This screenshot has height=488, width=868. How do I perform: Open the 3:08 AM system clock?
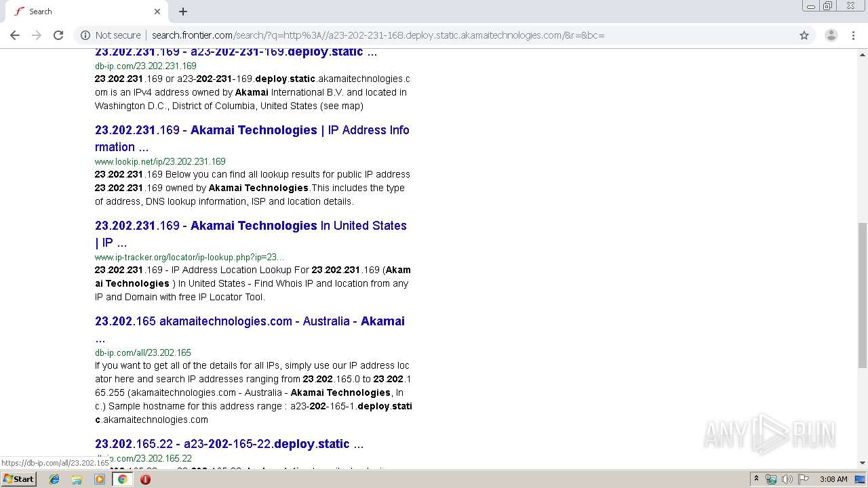(x=833, y=479)
